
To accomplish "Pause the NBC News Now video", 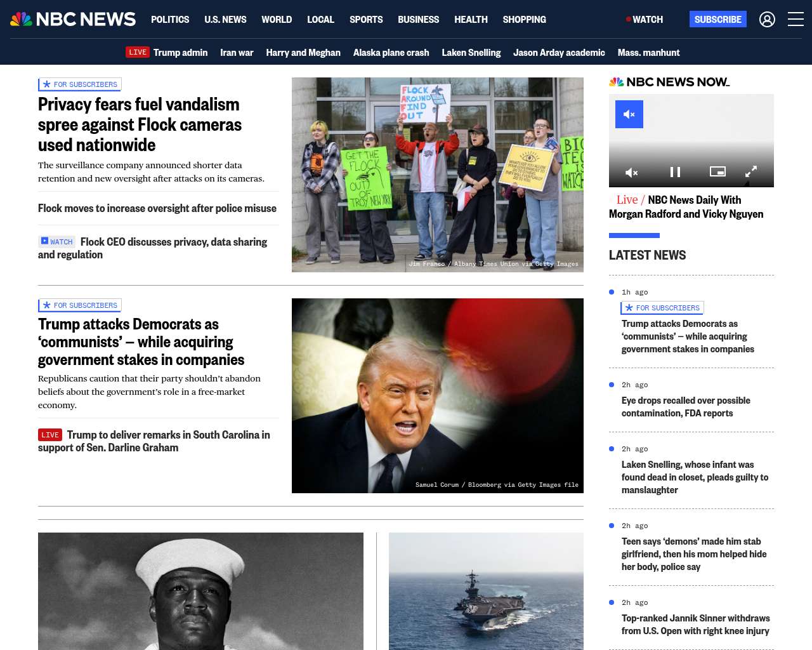I will 676,172.
